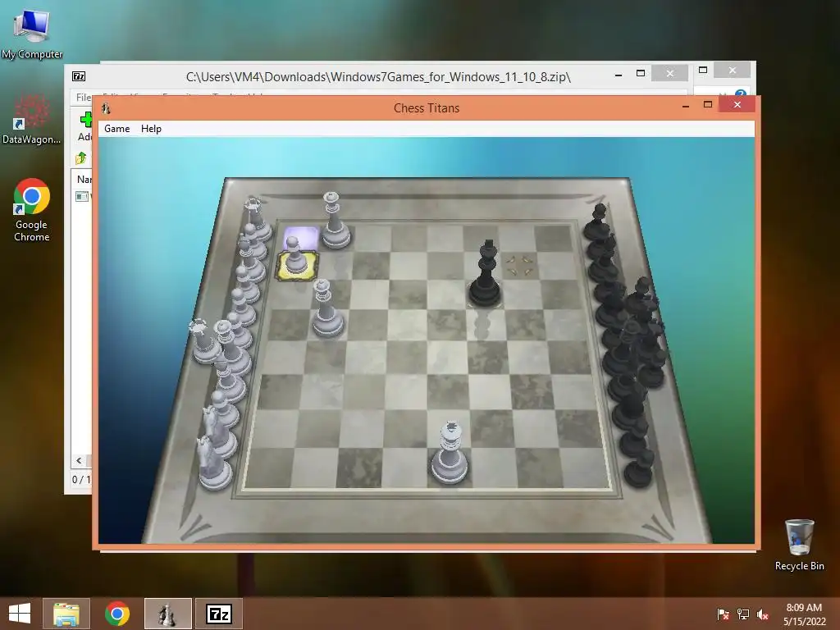
Task: Click the purple highlighted square behind the pawn
Action: [301, 235]
